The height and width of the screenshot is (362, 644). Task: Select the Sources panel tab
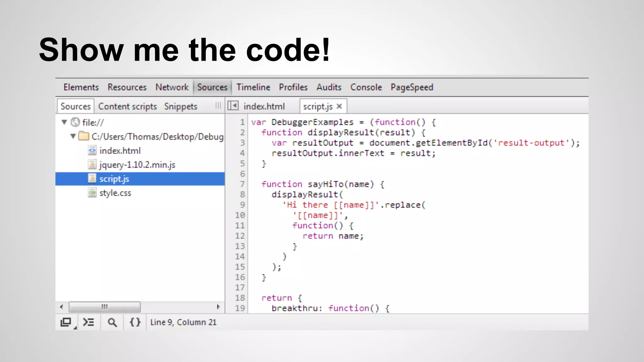coord(212,87)
